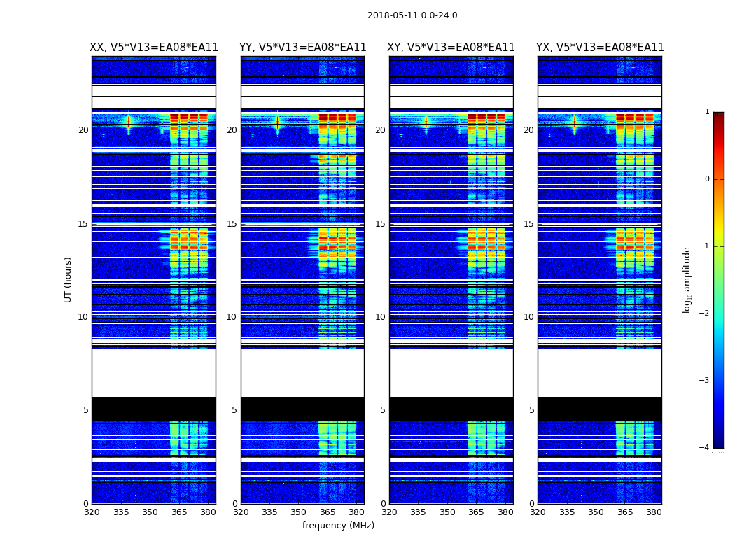Click the YY, V5*V13=EA08*EA11 panel title
735x560 pixels.
coord(303,48)
